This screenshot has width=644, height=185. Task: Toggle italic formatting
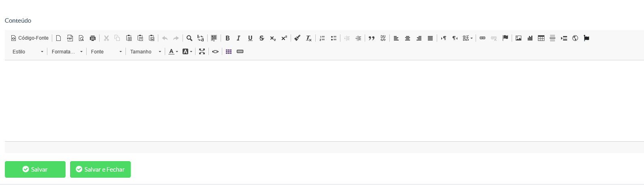click(239, 38)
